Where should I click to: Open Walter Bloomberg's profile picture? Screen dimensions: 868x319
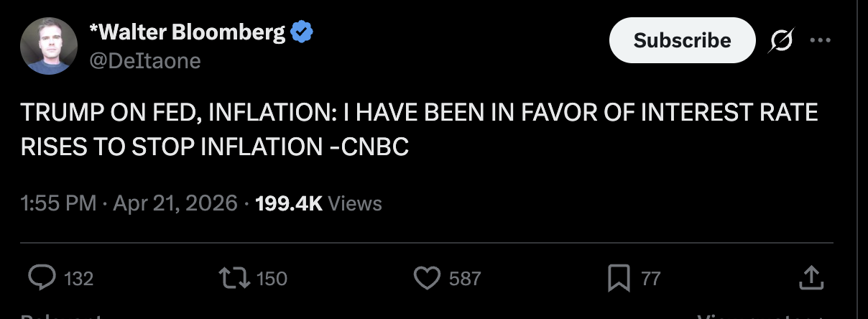point(49,47)
